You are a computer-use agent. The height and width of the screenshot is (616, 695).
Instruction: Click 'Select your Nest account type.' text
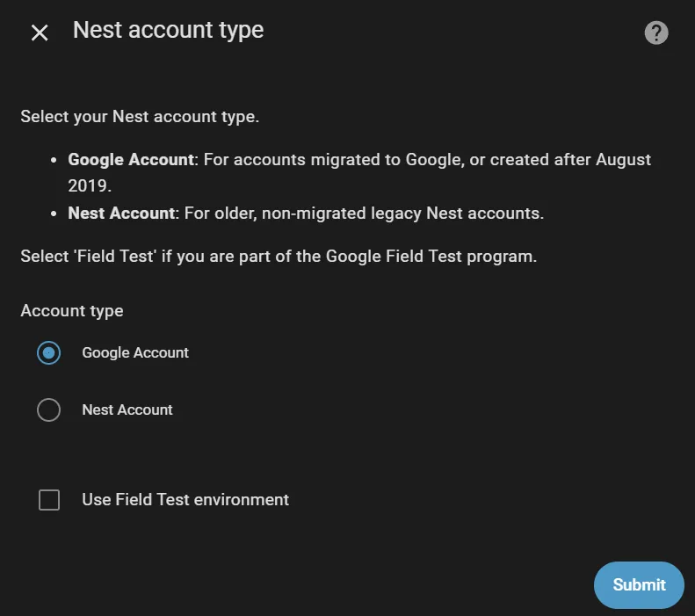click(140, 117)
